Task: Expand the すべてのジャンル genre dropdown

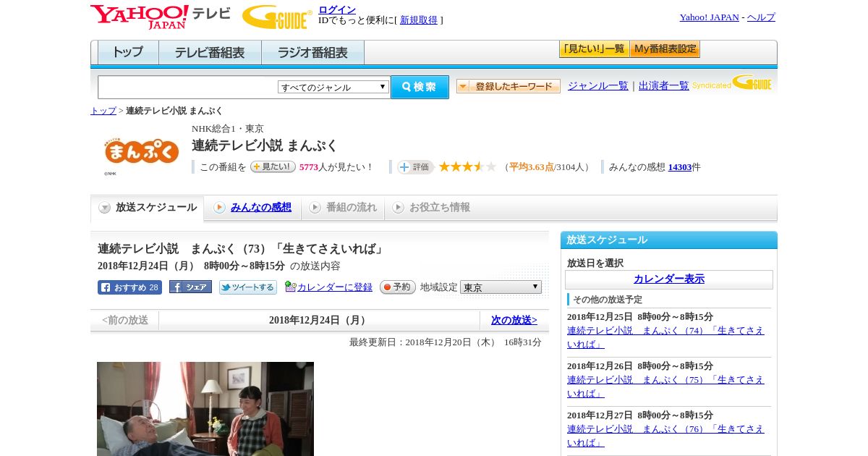Action: [333, 87]
